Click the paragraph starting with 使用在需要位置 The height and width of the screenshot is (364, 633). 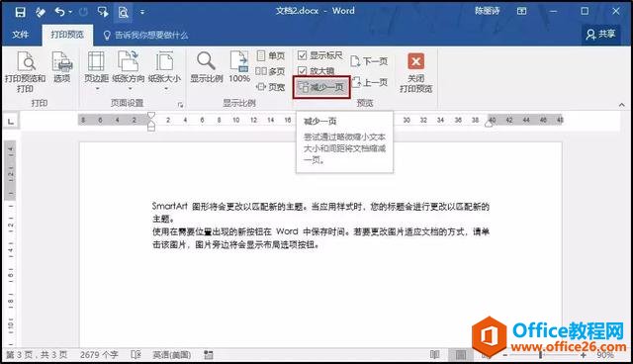click(320, 238)
